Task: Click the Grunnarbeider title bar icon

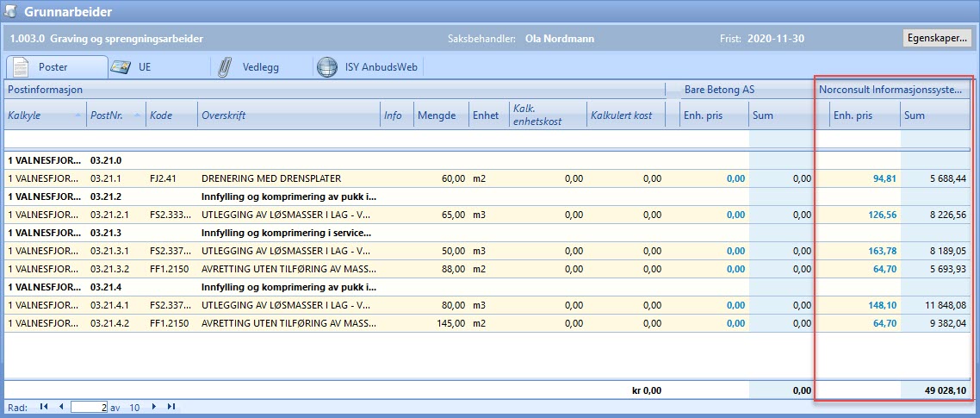Action: 10,10
